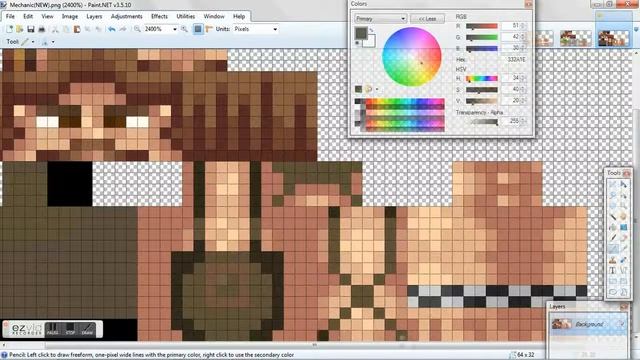The width and height of the screenshot is (640, 360).
Task: Select the Rectangle Select tool
Action: [x=612, y=185]
